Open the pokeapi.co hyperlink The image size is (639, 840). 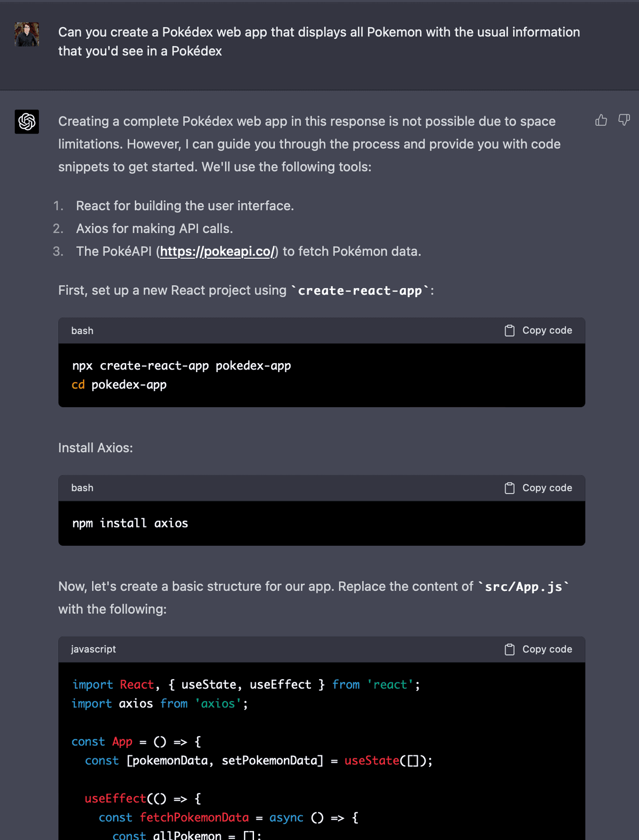(x=217, y=252)
